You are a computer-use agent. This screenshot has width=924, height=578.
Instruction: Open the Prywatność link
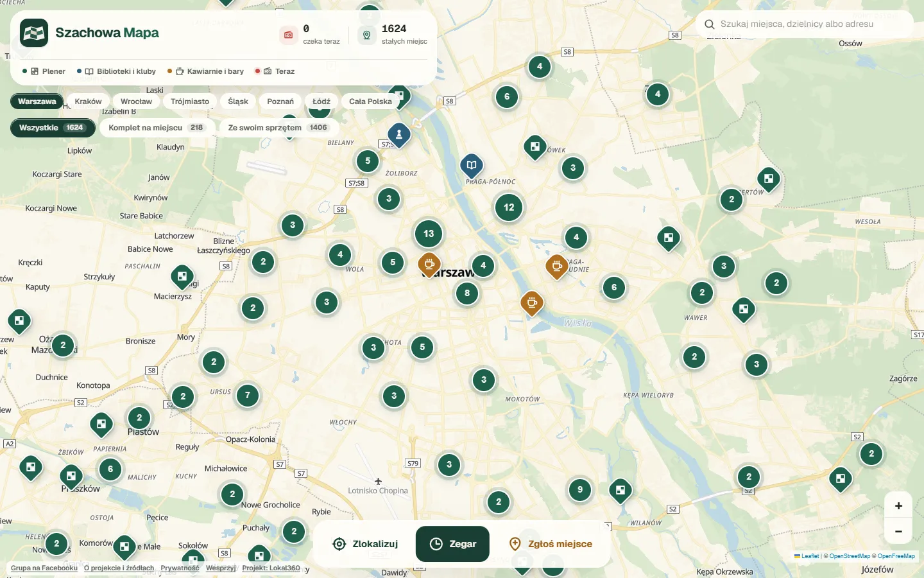point(180,568)
